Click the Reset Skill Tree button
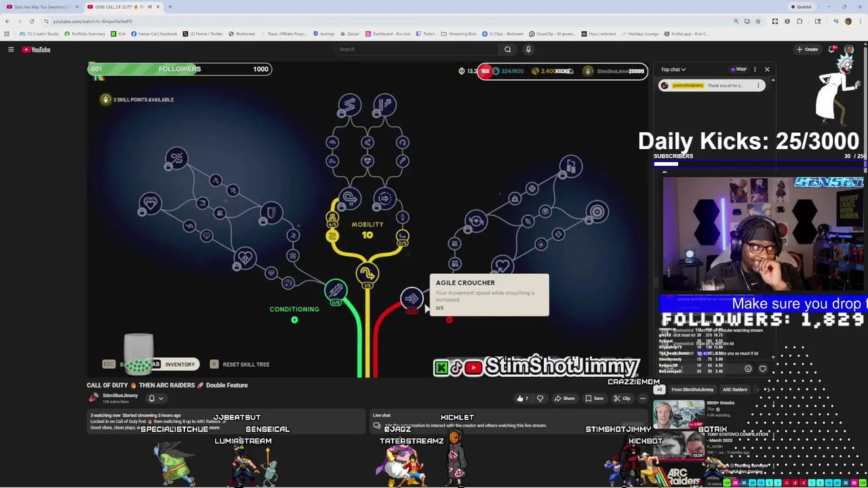Viewport: 868px width, 488px height. pyautogui.click(x=240, y=365)
